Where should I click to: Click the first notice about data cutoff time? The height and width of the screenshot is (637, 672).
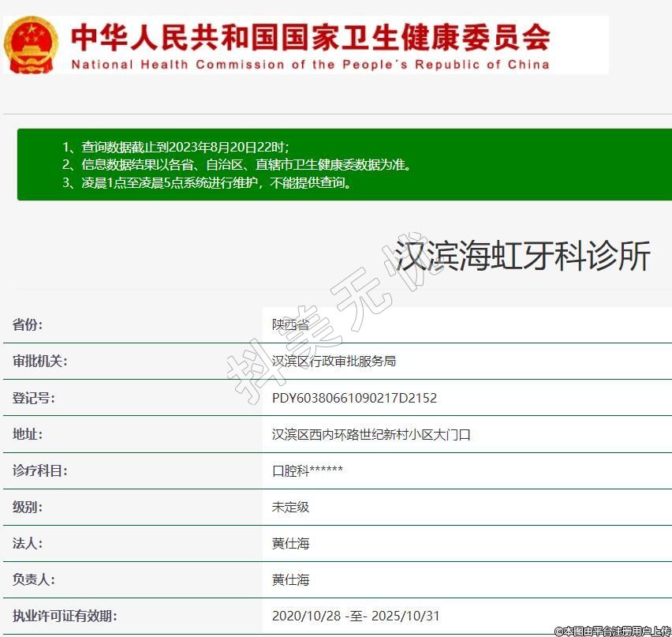pyautogui.click(x=175, y=147)
